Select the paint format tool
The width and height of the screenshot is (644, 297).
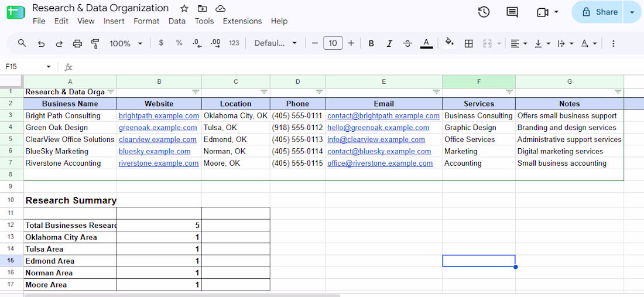(95, 43)
